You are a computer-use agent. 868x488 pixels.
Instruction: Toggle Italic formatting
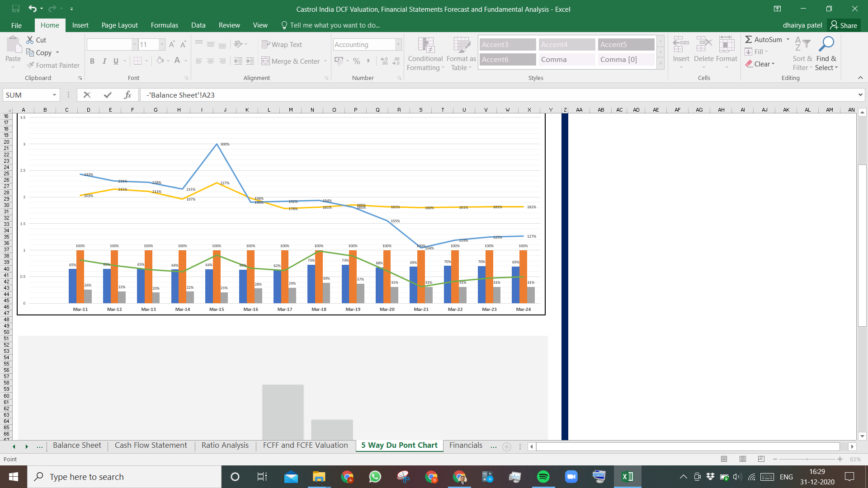104,61
